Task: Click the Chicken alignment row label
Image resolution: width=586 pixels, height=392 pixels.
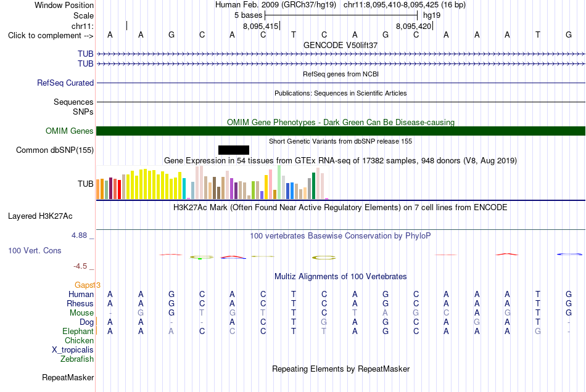Action: [x=79, y=340]
